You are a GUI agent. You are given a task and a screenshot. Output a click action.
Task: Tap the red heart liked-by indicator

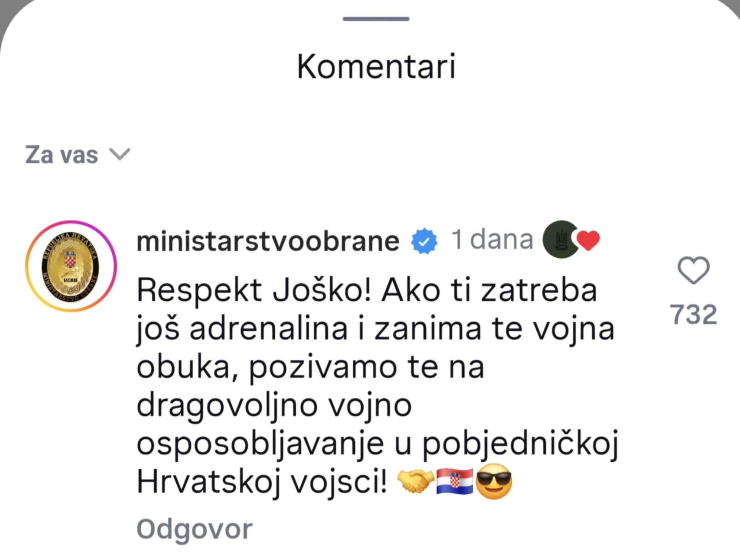[x=589, y=240]
